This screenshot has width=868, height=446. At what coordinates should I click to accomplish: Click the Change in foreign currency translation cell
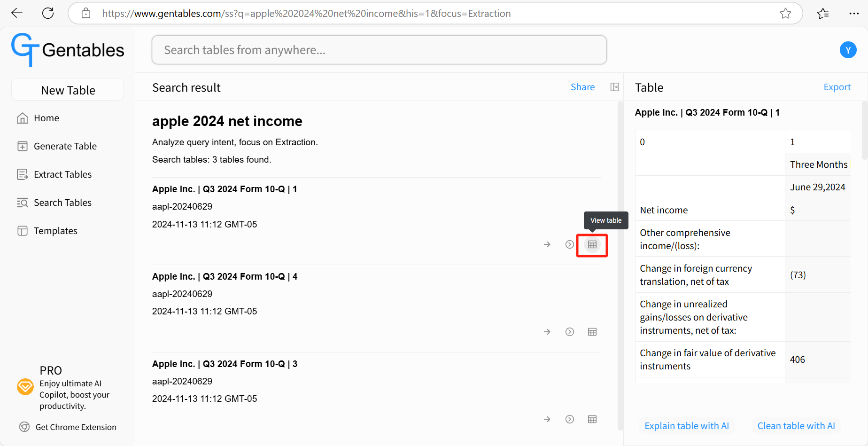coord(710,274)
